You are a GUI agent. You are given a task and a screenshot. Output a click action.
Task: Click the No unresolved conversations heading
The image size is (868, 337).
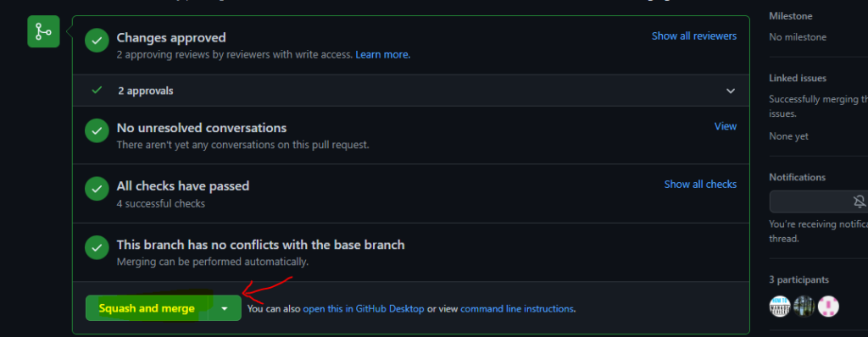click(202, 128)
